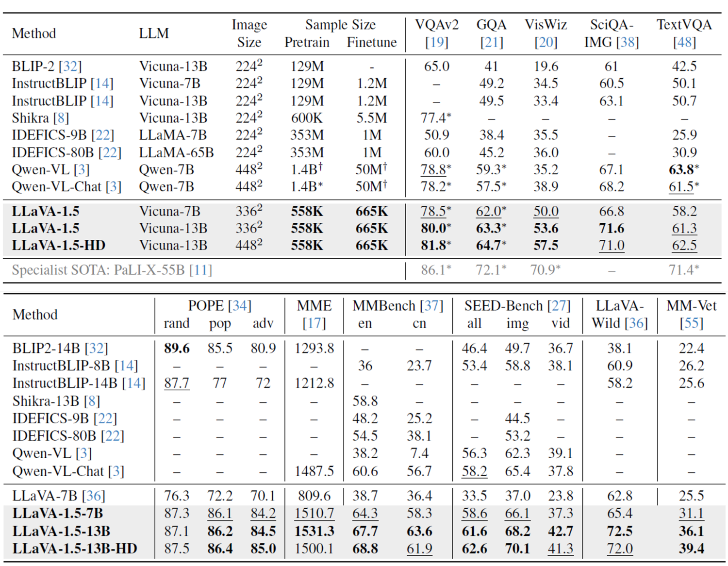Select Qwen-VL-Chat's MME score 1487.5
The width and height of the screenshot is (728, 566).
coord(314,471)
